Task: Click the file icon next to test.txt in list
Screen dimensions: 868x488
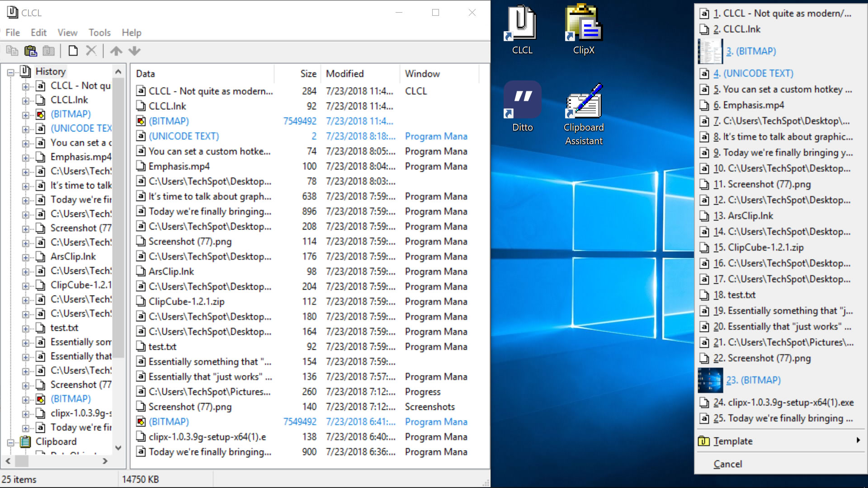Action: (x=141, y=347)
